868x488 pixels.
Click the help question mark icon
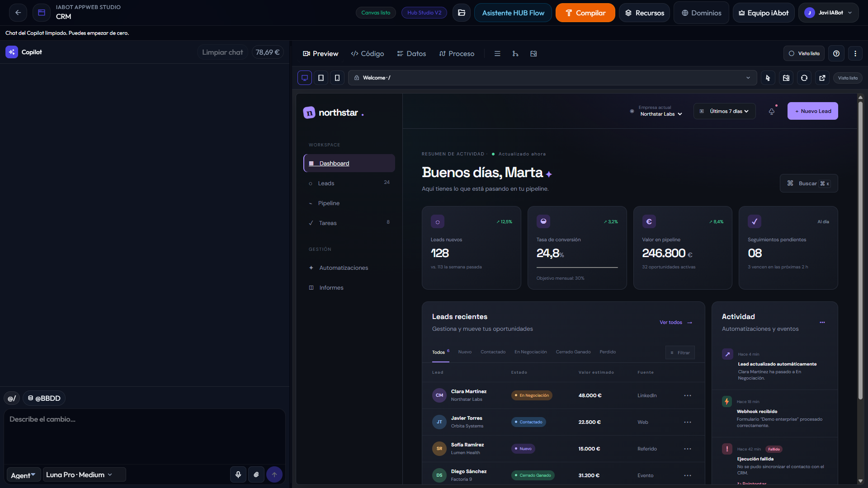point(836,53)
